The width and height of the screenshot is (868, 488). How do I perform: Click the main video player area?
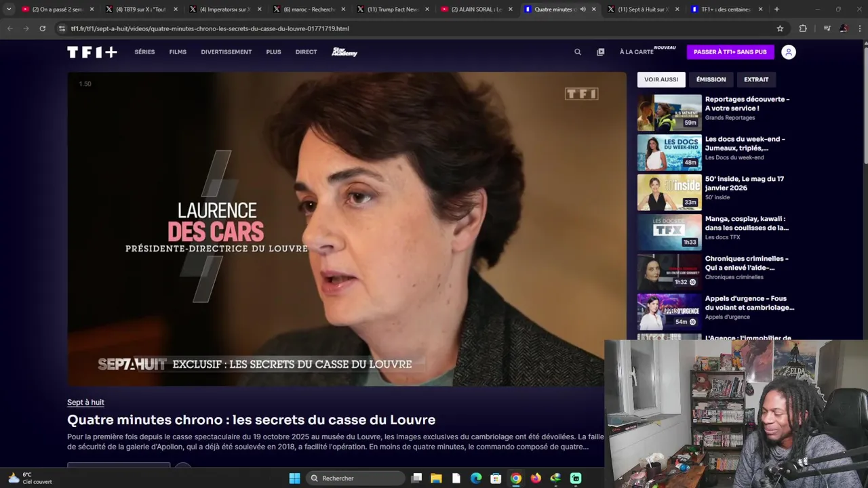(x=347, y=229)
